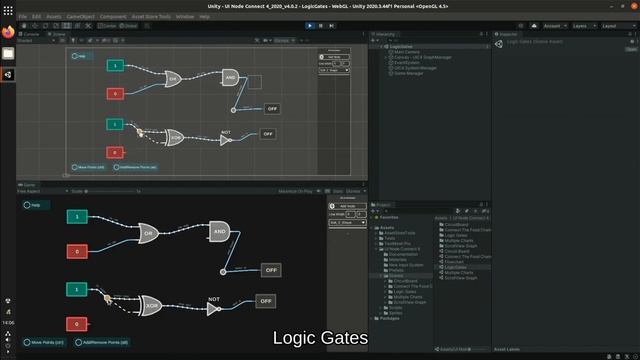
Task: Select the Hand tool in the toolbar
Action: [24, 26]
